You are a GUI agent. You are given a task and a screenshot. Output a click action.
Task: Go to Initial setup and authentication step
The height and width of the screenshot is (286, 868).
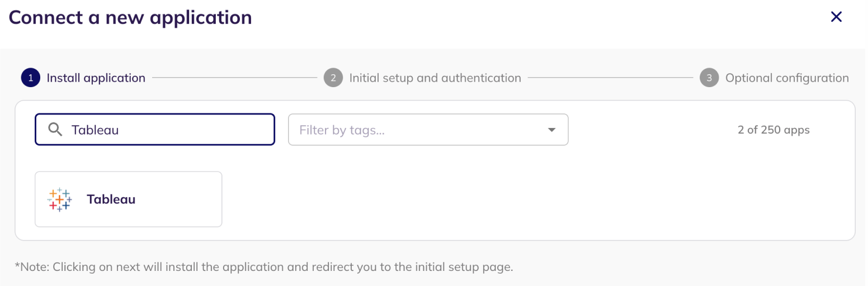pos(435,78)
